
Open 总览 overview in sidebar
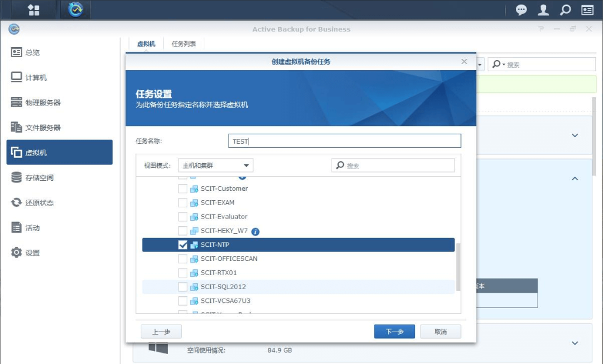coord(59,52)
